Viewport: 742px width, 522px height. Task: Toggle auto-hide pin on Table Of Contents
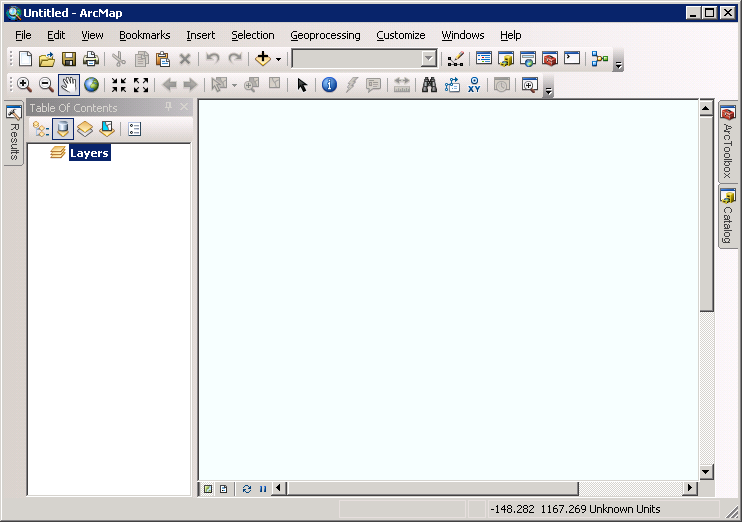point(168,107)
